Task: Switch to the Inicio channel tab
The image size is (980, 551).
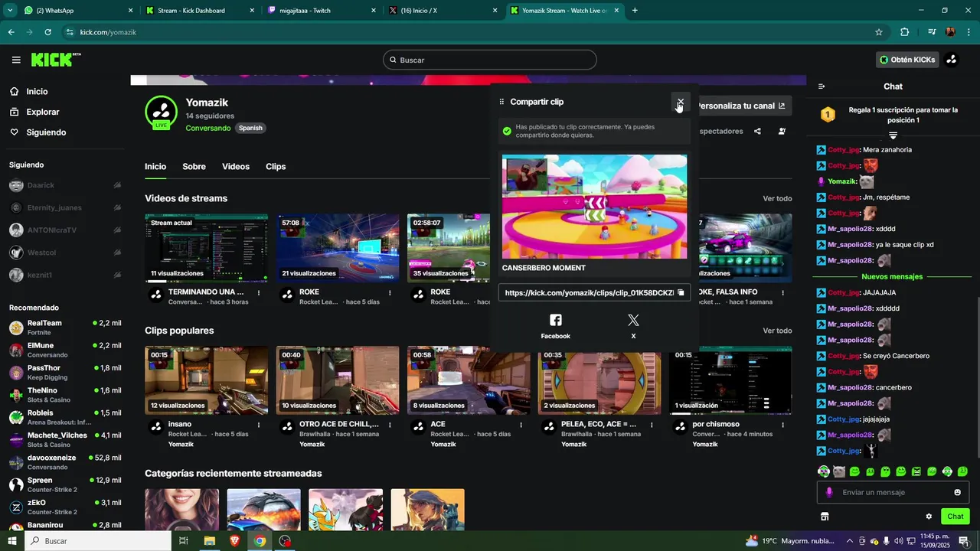Action: (155, 167)
